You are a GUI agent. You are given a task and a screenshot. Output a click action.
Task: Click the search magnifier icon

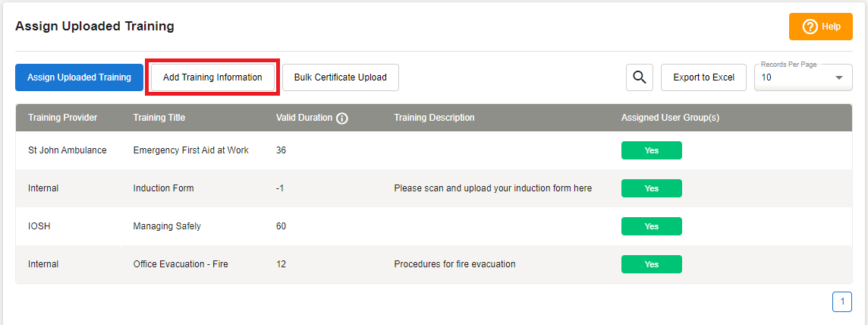tap(640, 77)
